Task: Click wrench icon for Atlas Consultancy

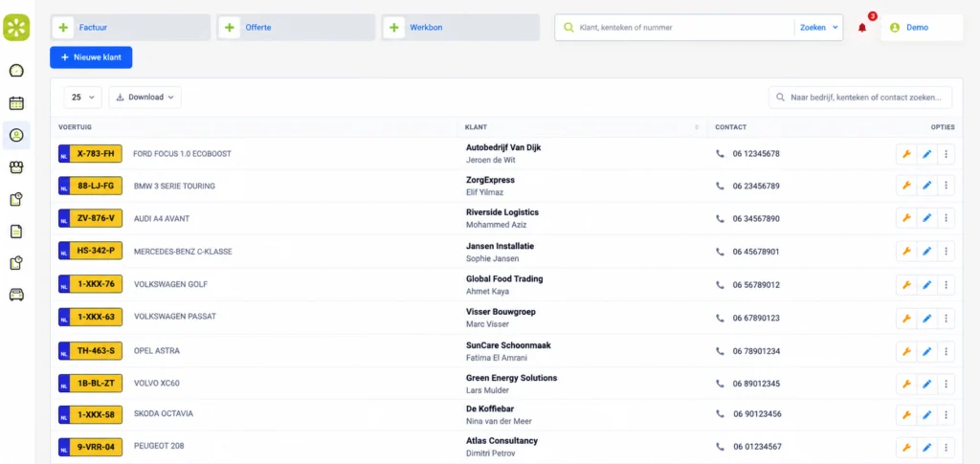Action: (x=906, y=447)
